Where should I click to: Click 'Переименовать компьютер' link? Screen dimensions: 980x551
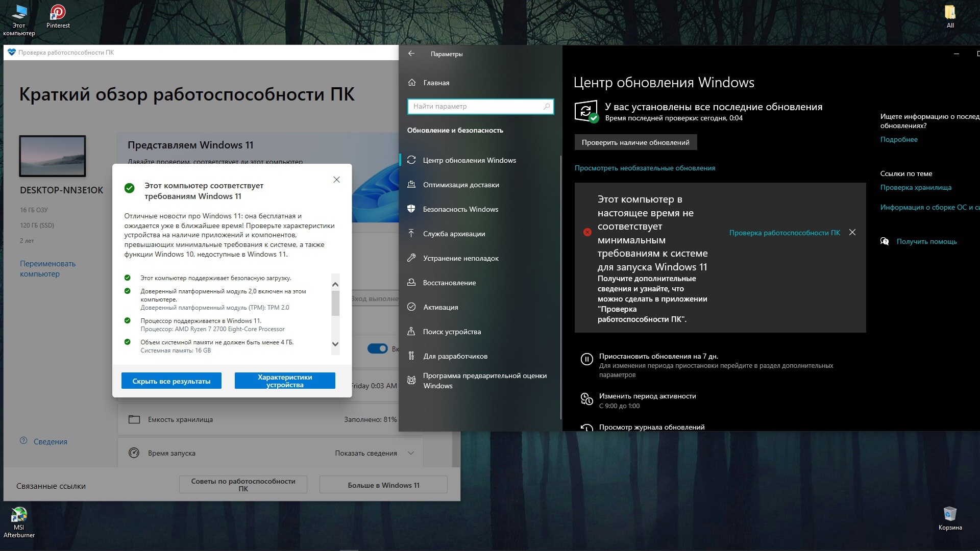click(x=47, y=268)
